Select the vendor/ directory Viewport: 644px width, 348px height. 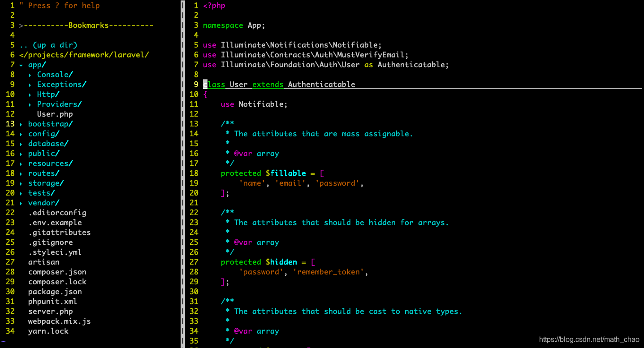point(44,203)
